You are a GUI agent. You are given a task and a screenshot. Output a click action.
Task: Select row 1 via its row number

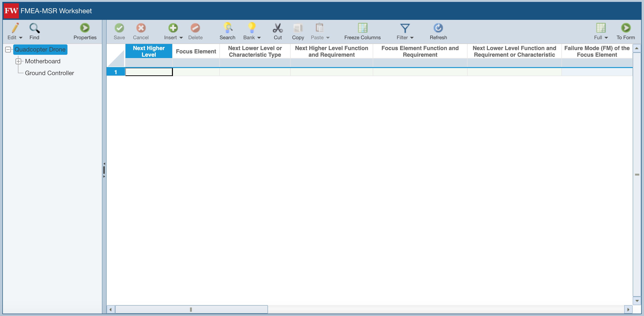(116, 72)
